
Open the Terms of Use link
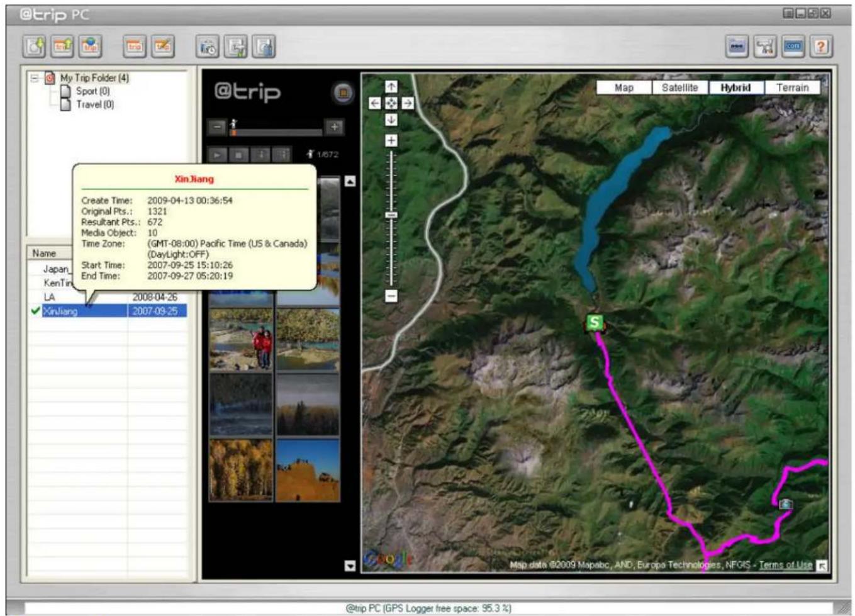786,564
